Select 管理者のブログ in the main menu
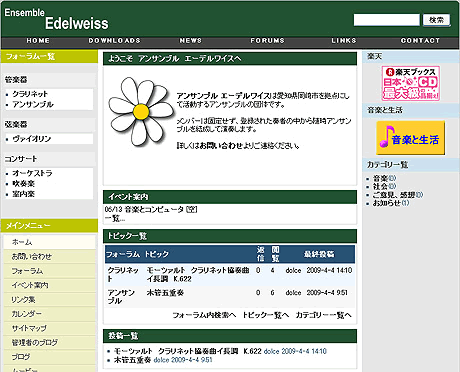 pos(50,342)
